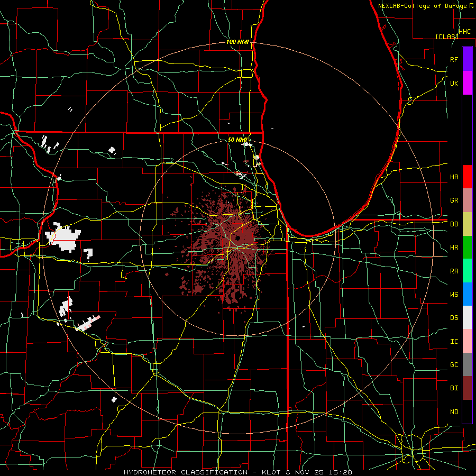Click the 100 NMI range ring label
The image size is (476, 476).
237,42
